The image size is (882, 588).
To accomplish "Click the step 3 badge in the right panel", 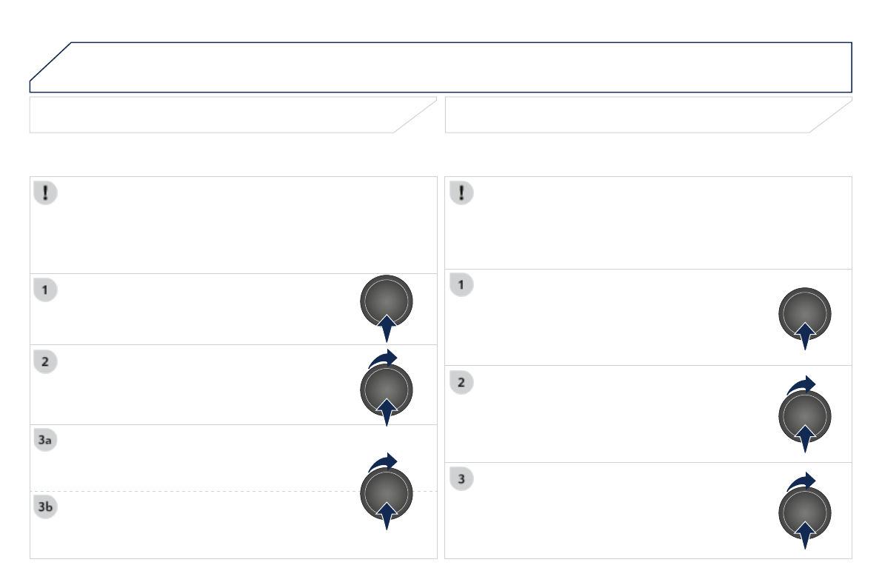I will tap(461, 478).
